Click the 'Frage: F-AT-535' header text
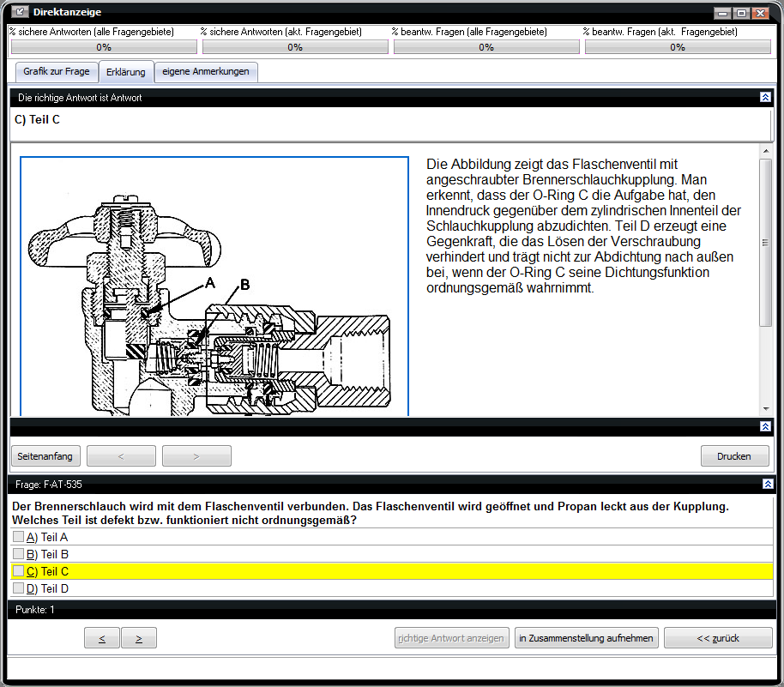 (49, 485)
